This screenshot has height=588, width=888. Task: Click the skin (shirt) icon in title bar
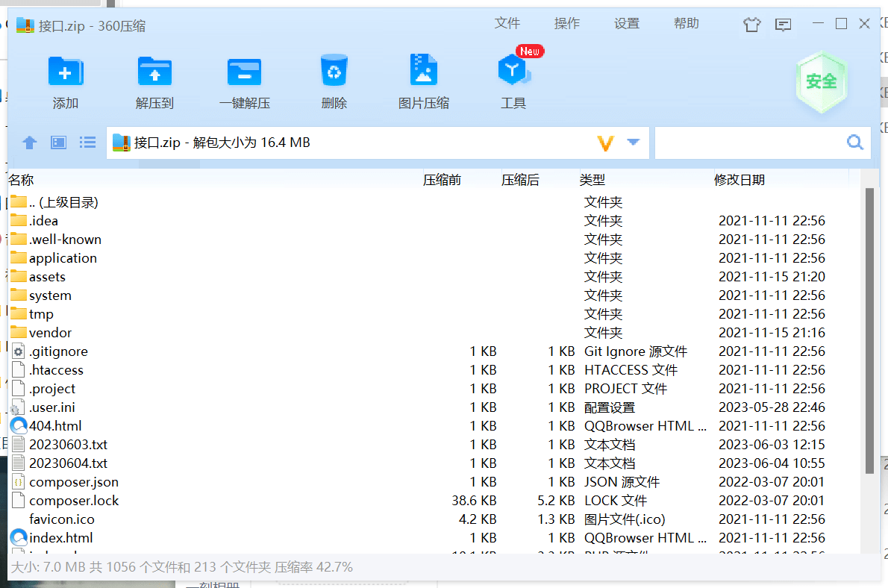pos(751,25)
